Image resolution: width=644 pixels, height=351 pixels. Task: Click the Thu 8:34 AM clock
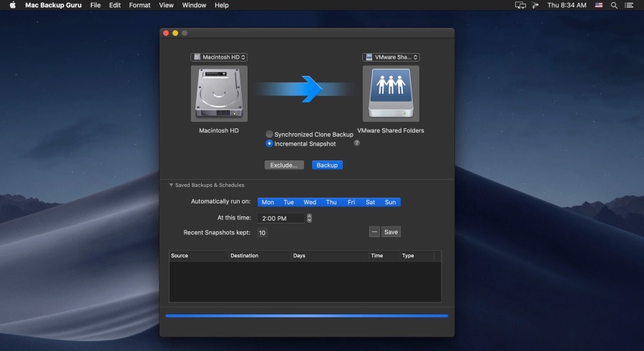pos(567,5)
